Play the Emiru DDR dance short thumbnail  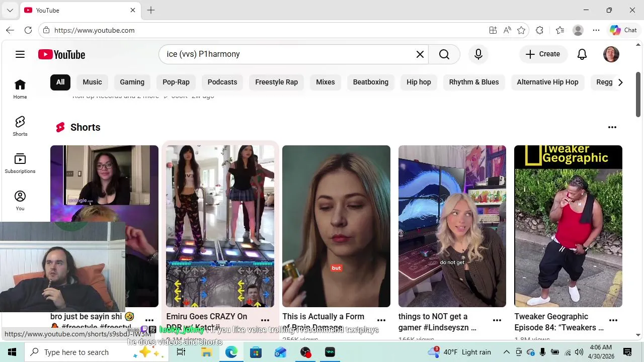point(220,226)
